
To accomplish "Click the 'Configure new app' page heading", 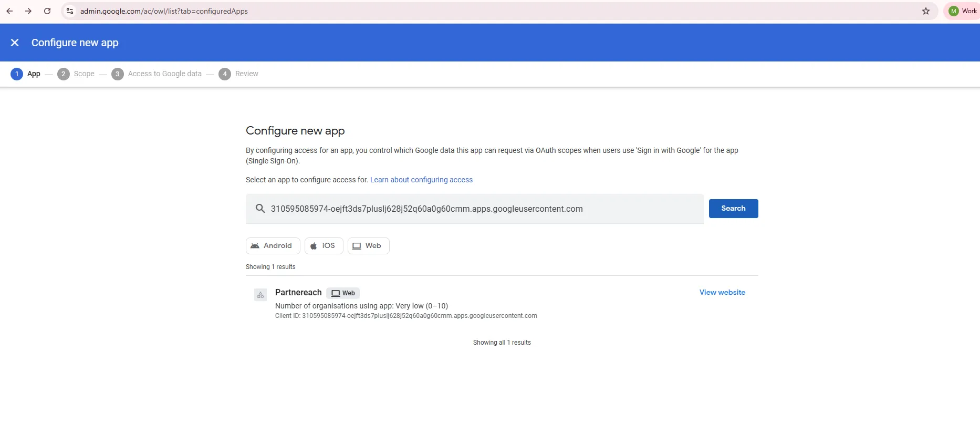I will click(x=295, y=131).
